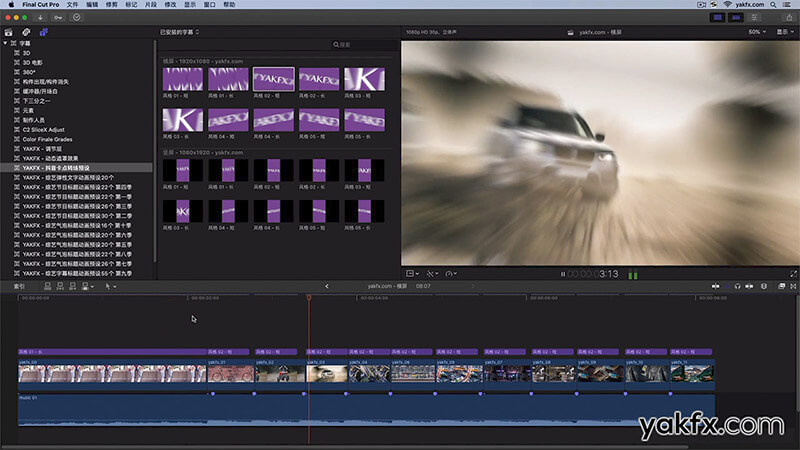This screenshot has height=450, width=800.
Task: Click the append clip edit icon
Action: pyautogui.click(x=72, y=287)
